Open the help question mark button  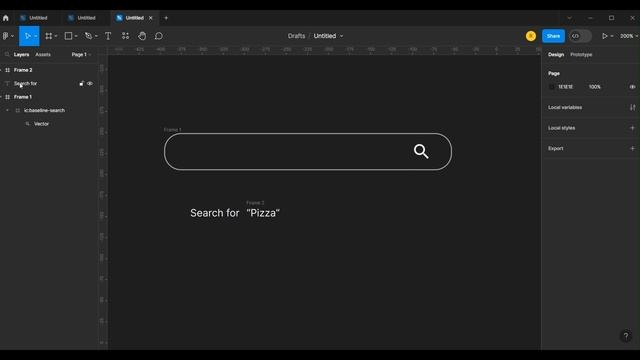pyautogui.click(x=626, y=336)
